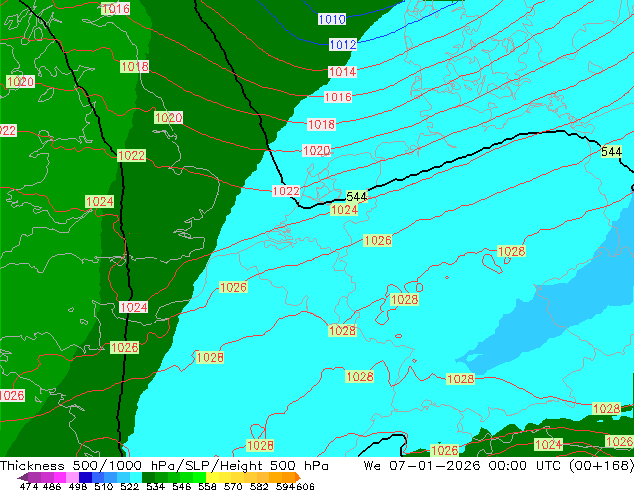Image resolution: width=634 pixels, height=490 pixels.
Task: Click the blue 1010 isobar label
Action: pos(332,19)
